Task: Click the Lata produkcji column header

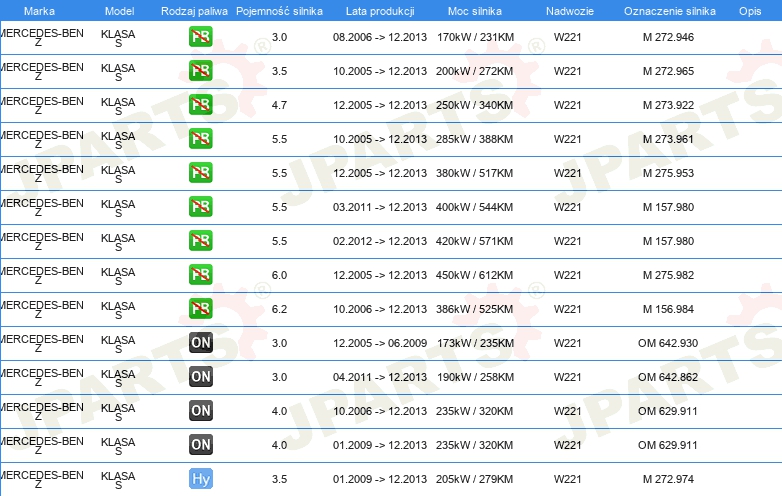Action: pos(380,11)
